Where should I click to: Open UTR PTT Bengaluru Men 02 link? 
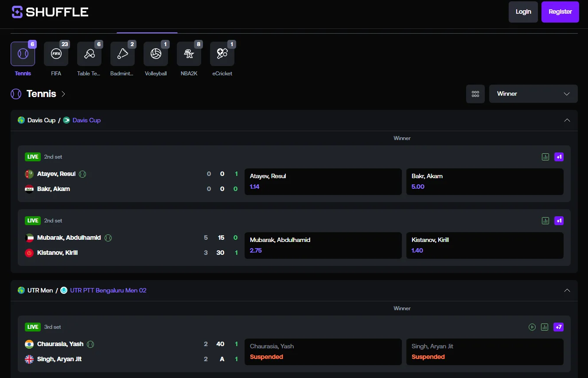pyautogui.click(x=108, y=290)
